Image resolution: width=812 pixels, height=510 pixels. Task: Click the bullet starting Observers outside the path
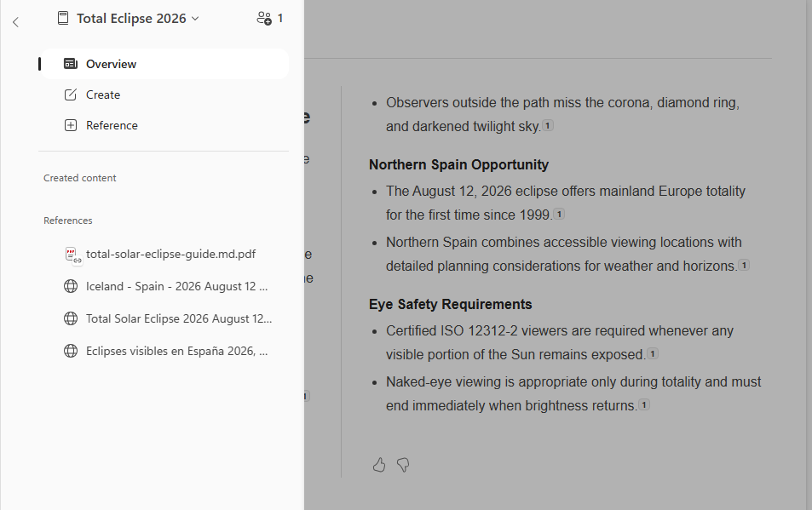point(562,114)
